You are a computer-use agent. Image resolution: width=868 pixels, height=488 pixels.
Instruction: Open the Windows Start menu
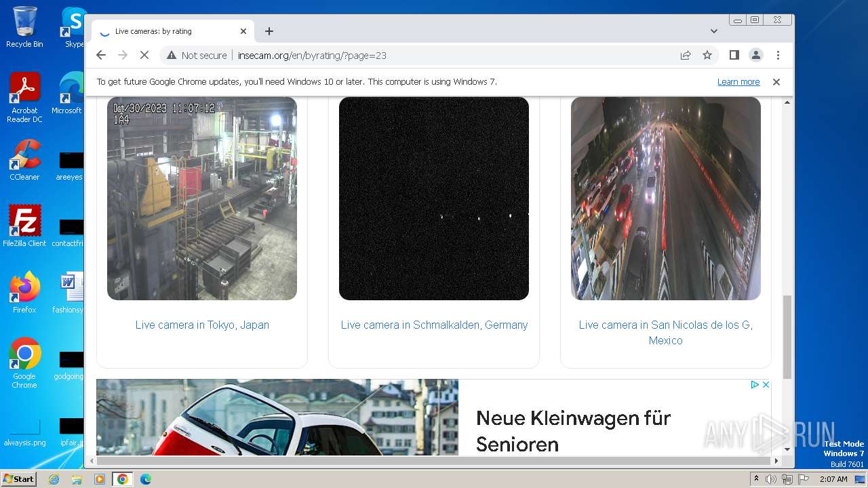click(x=18, y=479)
